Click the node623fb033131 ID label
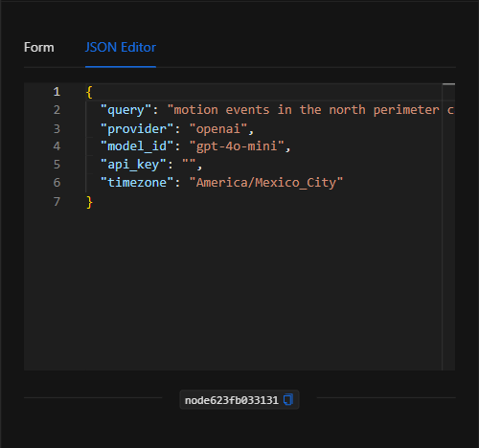The height and width of the screenshot is (448, 479). 232,400
